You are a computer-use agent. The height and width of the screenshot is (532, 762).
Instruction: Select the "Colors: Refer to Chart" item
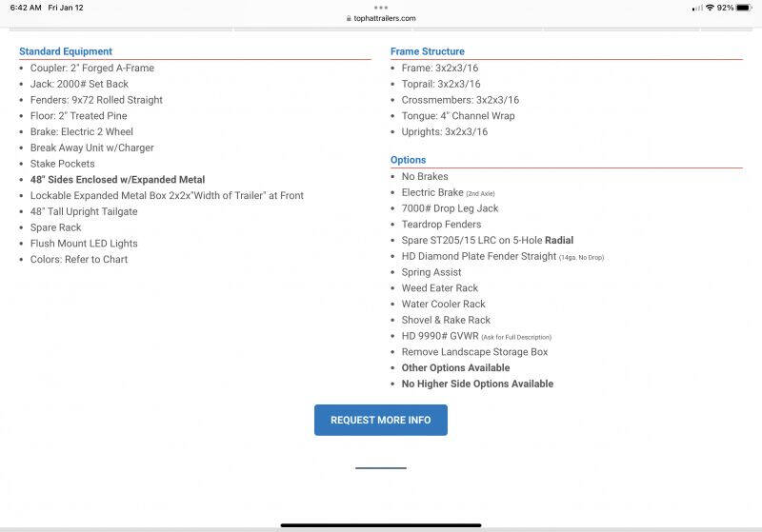pos(79,259)
